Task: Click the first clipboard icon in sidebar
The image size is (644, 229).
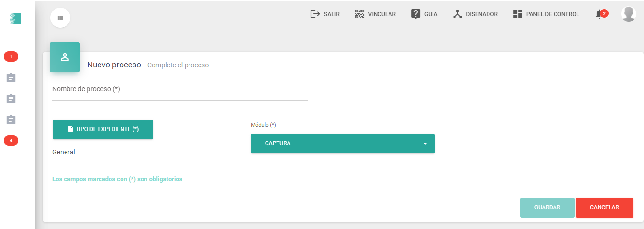Action: pyautogui.click(x=11, y=77)
